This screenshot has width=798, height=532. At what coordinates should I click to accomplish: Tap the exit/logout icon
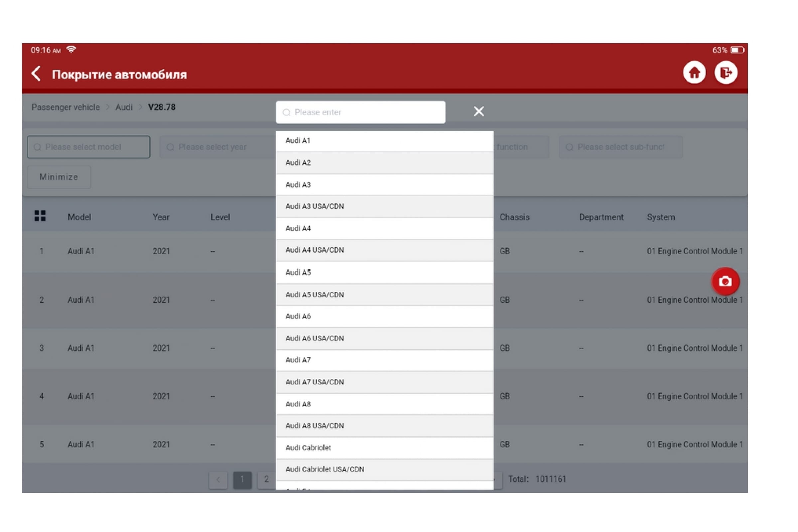point(726,72)
